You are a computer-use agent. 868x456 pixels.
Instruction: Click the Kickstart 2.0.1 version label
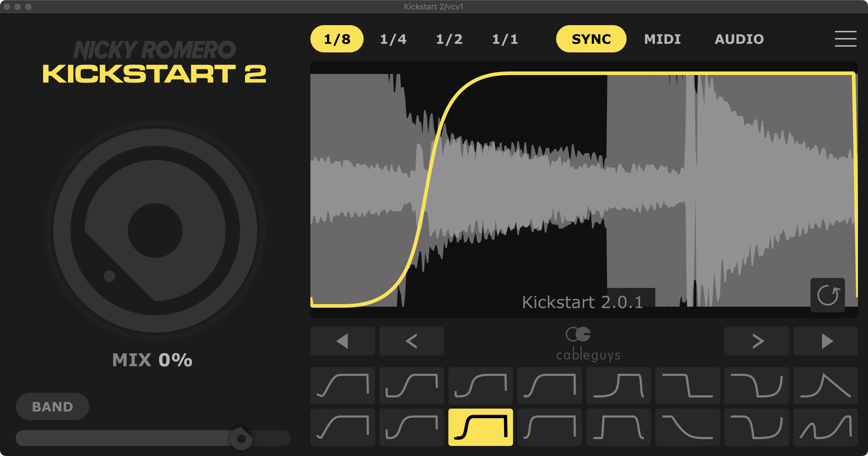[x=583, y=302]
